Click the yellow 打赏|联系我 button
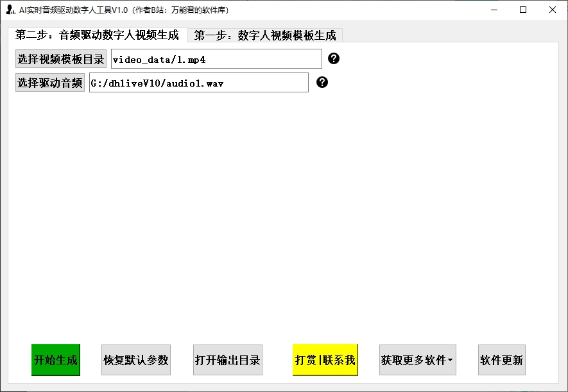 click(325, 360)
